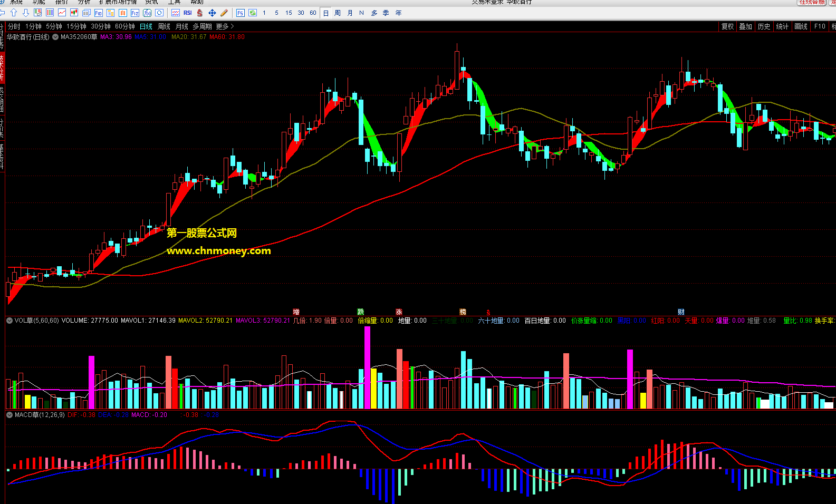Select the '1分钟' period tab

pyautogui.click(x=33, y=26)
